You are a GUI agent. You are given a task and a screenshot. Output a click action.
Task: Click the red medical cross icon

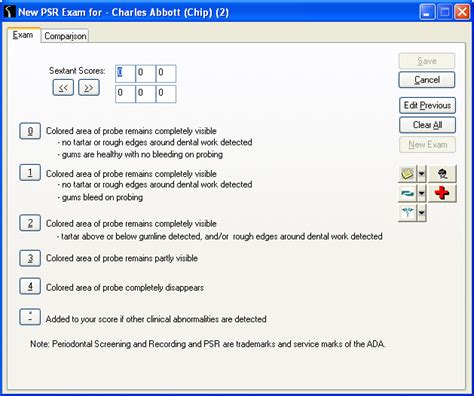tap(442, 193)
